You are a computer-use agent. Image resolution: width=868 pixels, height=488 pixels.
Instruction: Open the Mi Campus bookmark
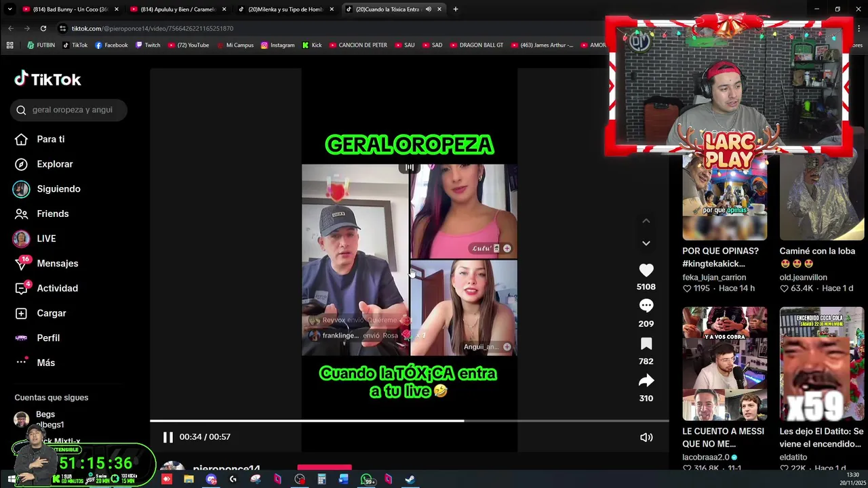(x=235, y=45)
